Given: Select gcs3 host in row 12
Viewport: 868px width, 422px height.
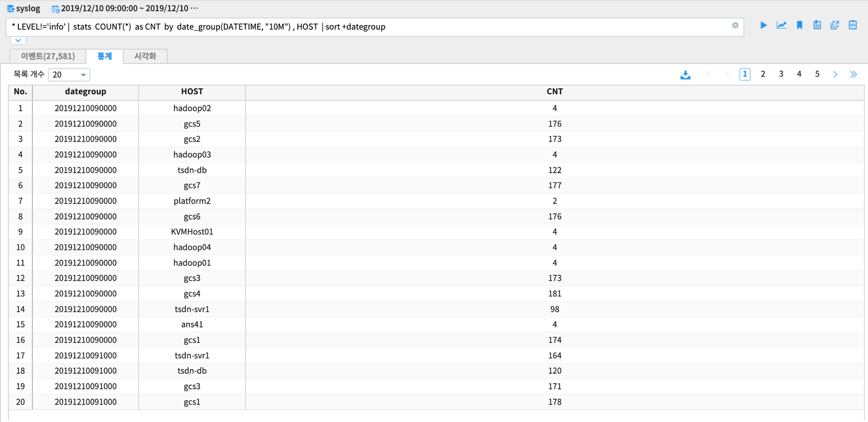Looking at the screenshot, I should coord(192,278).
